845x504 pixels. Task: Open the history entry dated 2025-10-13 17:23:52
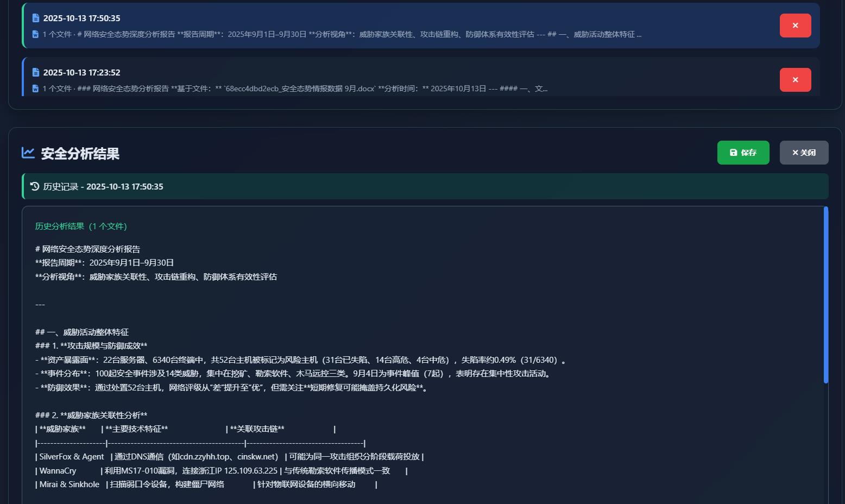[x=81, y=73]
